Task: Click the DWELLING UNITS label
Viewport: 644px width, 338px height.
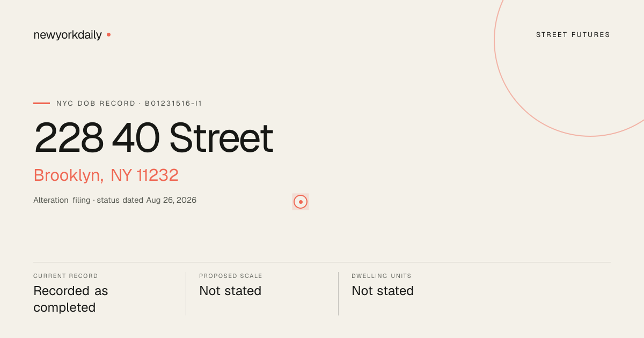Action: click(382, 276)
